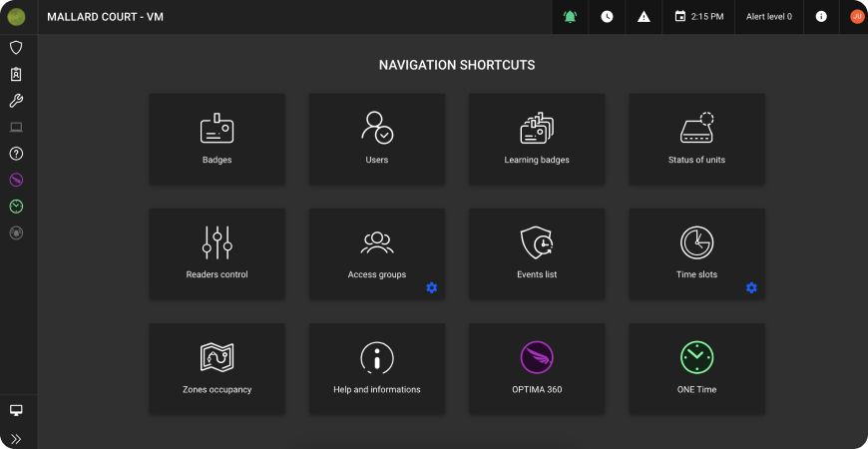Click the warning triangle icon
Image resolution: width=868 pixels, height=449 pixels.
644,17
